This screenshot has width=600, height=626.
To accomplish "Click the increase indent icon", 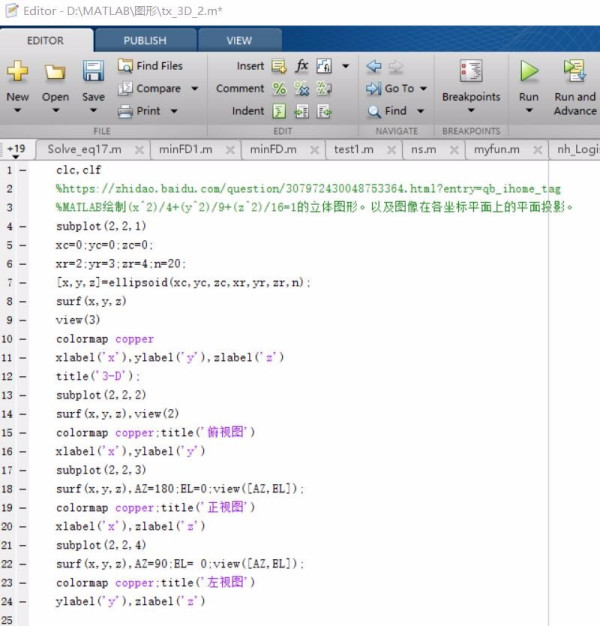I will [x=301, y=112].
